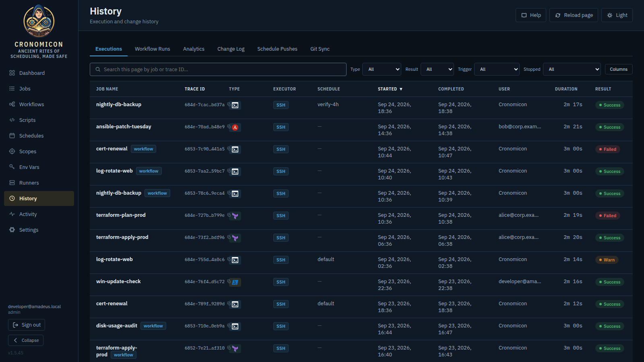Open the Dashboard sidebar icon
The image size is (644, 362).
click(12, 73)
